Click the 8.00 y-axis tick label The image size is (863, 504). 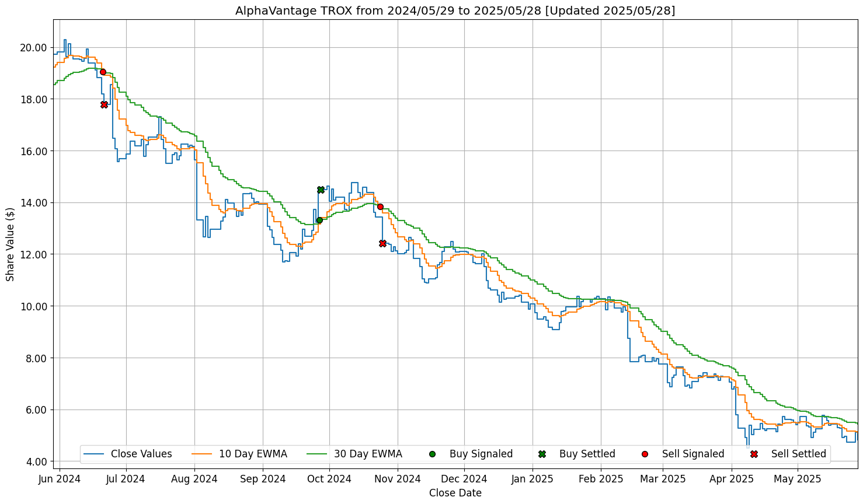coord(36,358)
